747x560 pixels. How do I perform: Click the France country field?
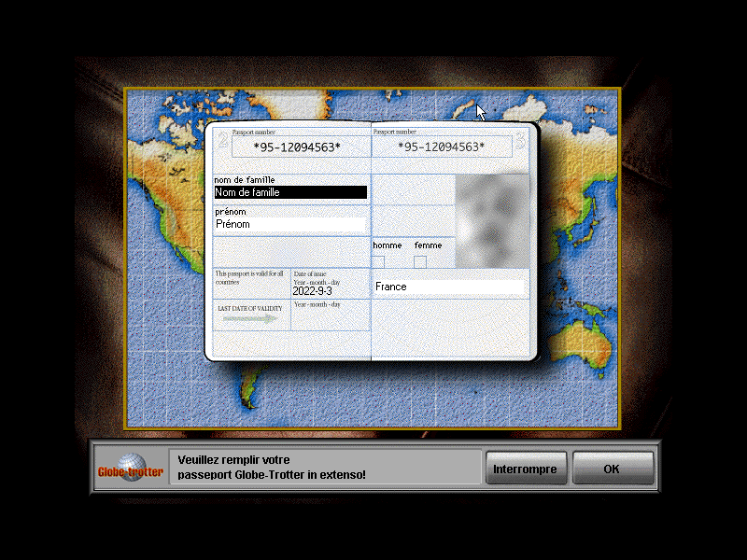(x=449, y=287)
